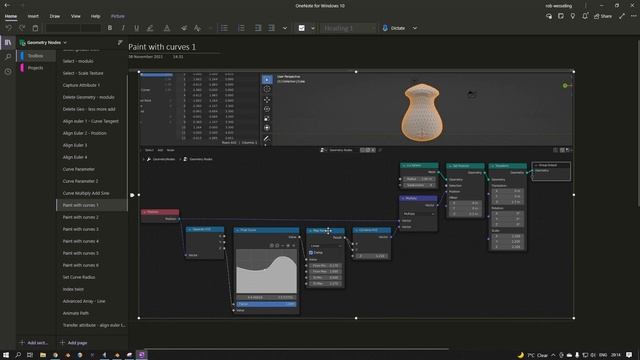The height and width of the screenshot is (360, 640).
Task: Increase the paragraph indent
Action: (x=271, y=28)
